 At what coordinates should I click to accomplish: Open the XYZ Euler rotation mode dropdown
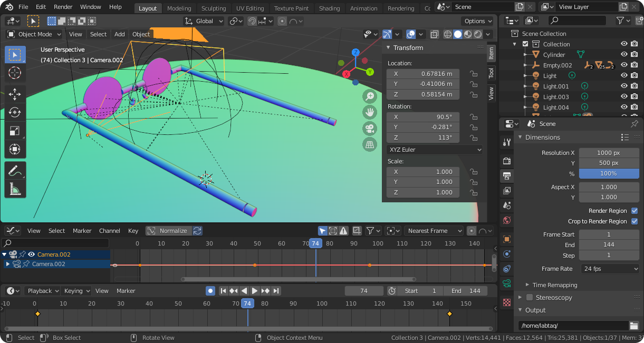(434, 150)
